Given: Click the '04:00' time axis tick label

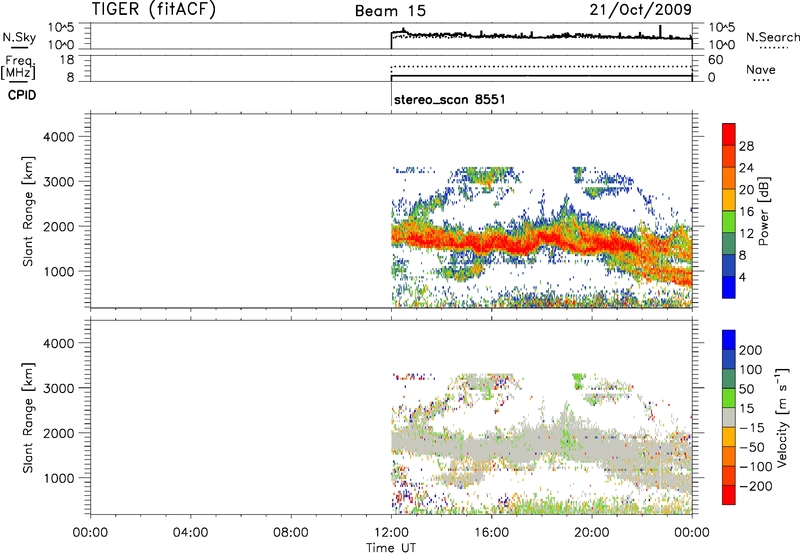Looking at the screenshot, I should 191,533.
